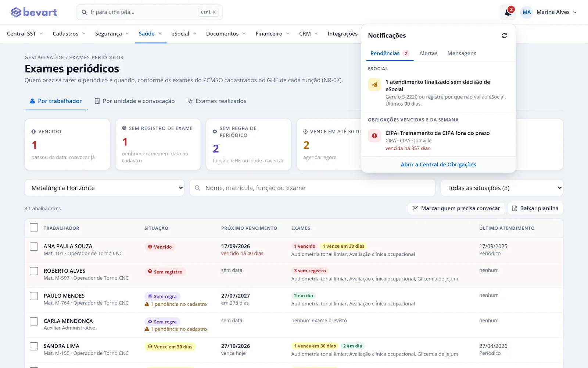The image size is (588, 368).
Task: Click the search magnifier in top bar
Action: 84,12
